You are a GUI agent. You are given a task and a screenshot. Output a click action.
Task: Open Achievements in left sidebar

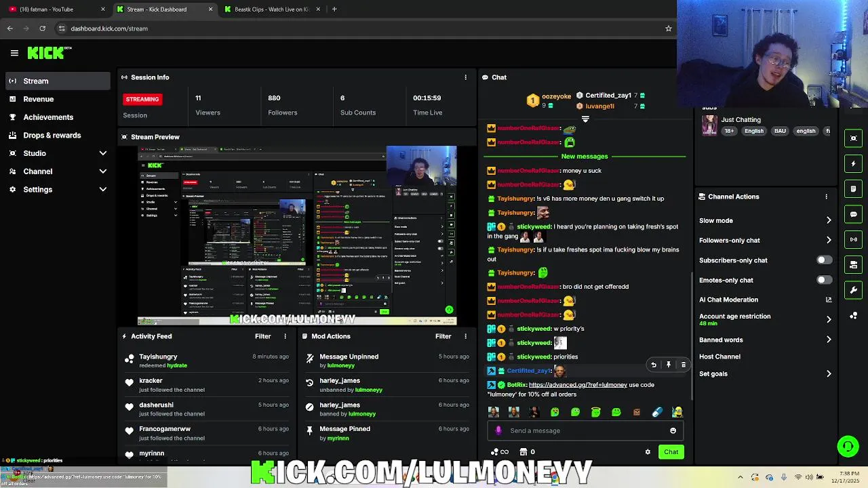tap(56, 117)
